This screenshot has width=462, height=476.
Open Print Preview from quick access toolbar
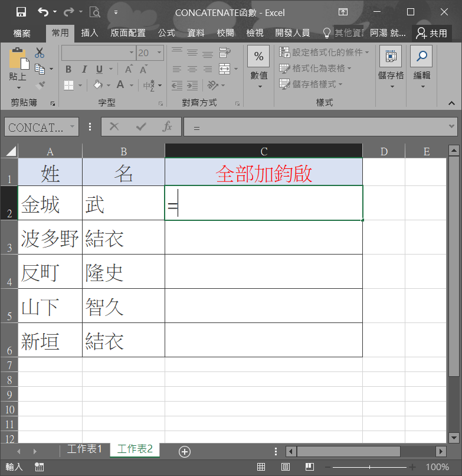click(95, 12)
